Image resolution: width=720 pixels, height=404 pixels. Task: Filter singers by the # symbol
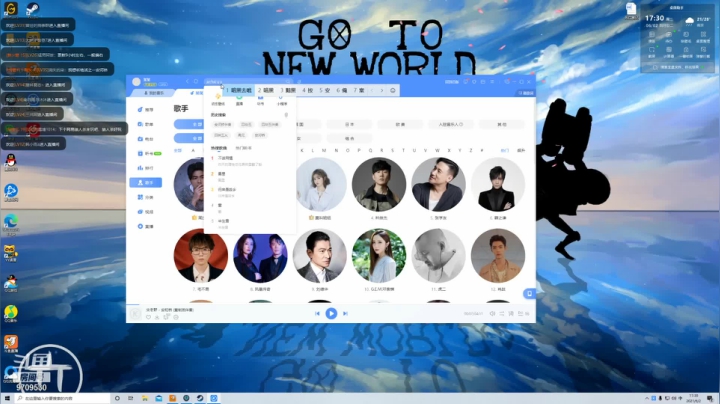click(482, 151)
